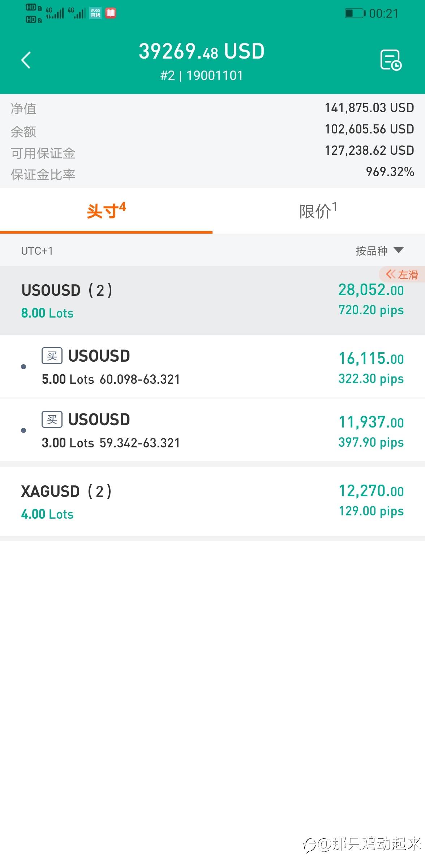Tap the 买 badge on 5.00 Lots position
This screenshot has height=868, width=425.
click(x=52, y=356)
